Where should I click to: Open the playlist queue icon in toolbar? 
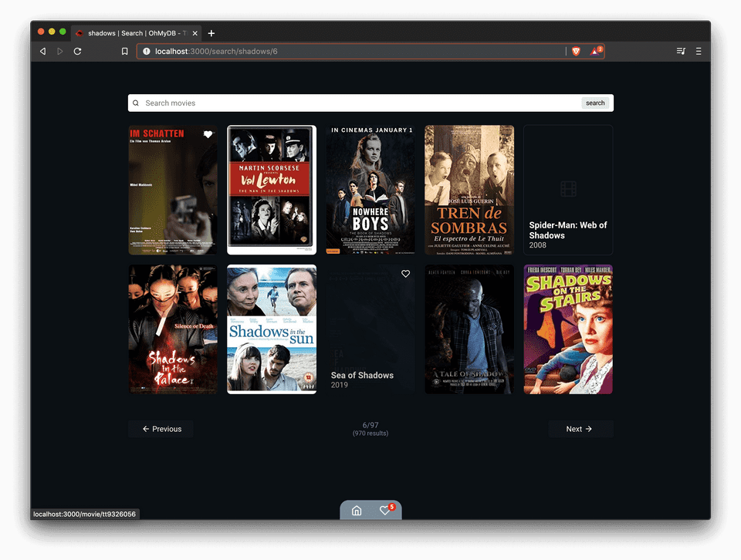pyautogui.click(x=681, y=51)
